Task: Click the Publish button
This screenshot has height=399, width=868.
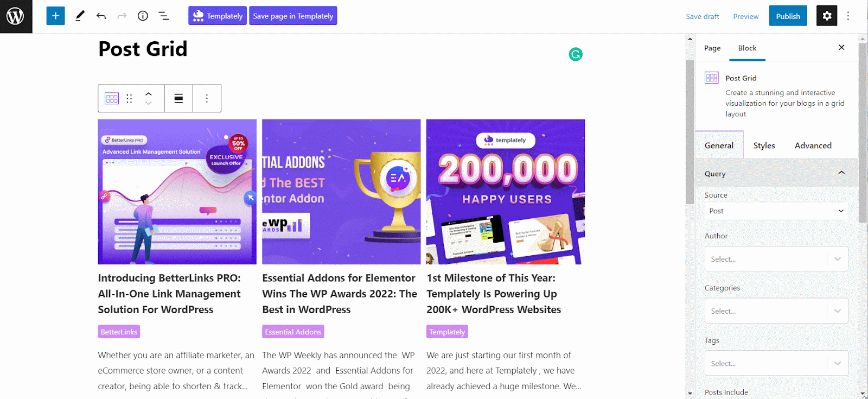Action: (x=788, y=16)
